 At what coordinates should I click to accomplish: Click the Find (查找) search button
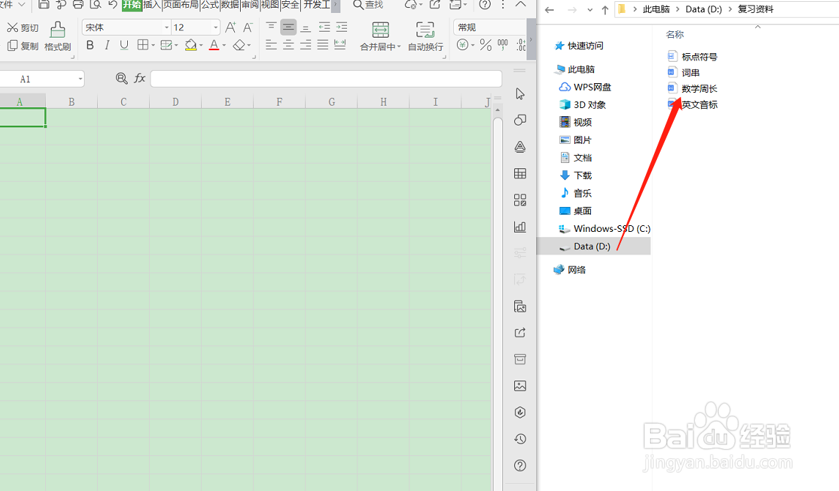pos(368,5)
